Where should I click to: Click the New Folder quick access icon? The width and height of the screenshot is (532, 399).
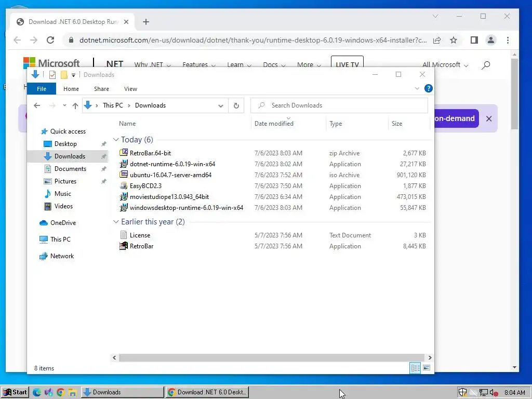tap(64, 75)
